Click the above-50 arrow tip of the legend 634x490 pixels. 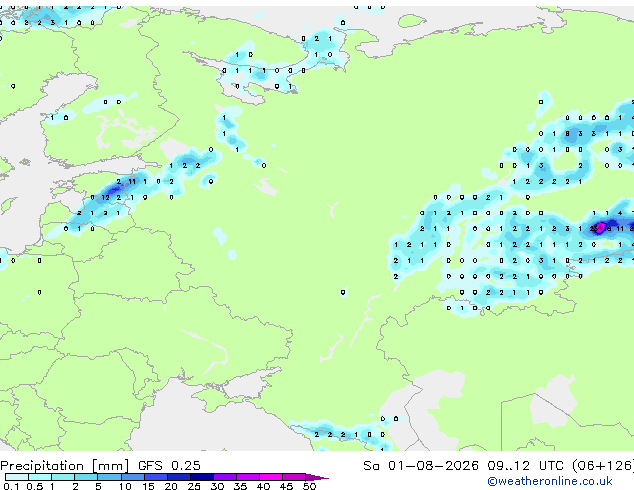click(317, 477)
